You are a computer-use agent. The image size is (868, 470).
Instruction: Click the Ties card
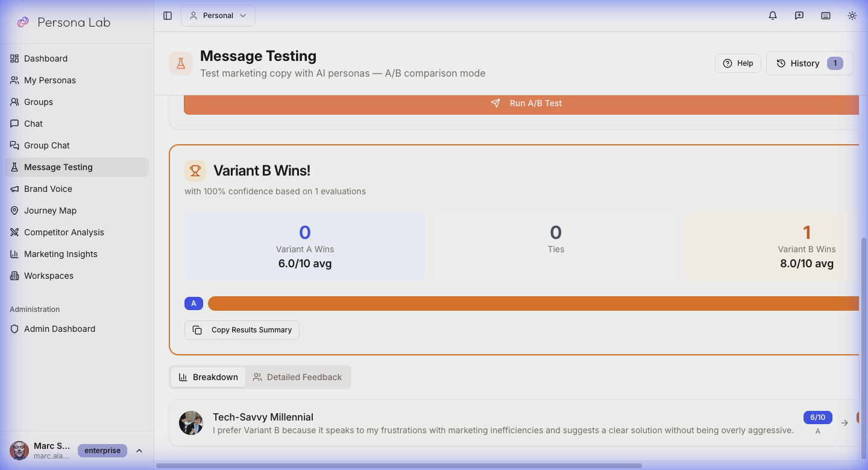556,247
